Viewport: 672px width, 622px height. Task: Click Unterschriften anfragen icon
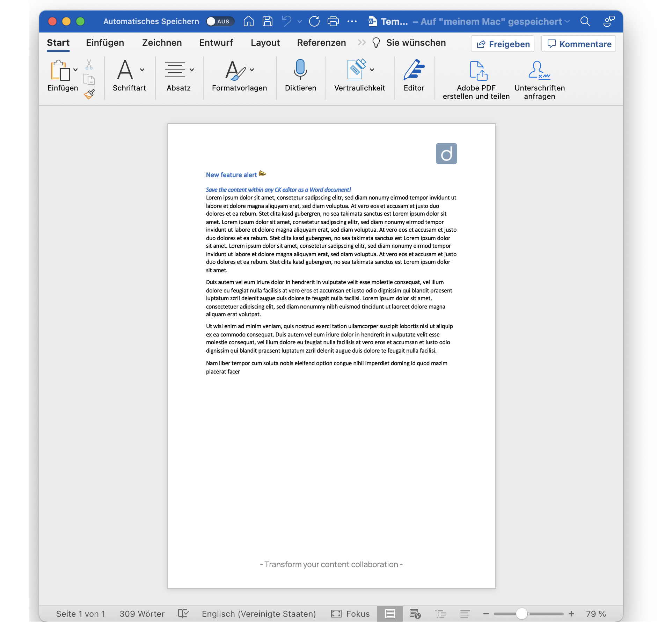tap(539, 80)
